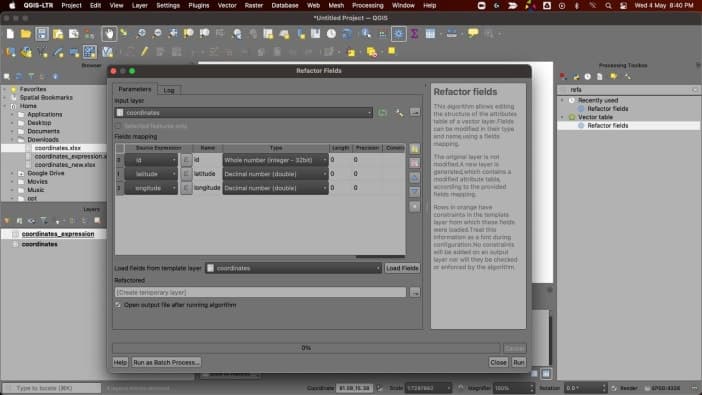Click Spotlight search icon in macOS menu bar
Image resolution: width=702 pixels, height=395 pixels.
[608, 6]
